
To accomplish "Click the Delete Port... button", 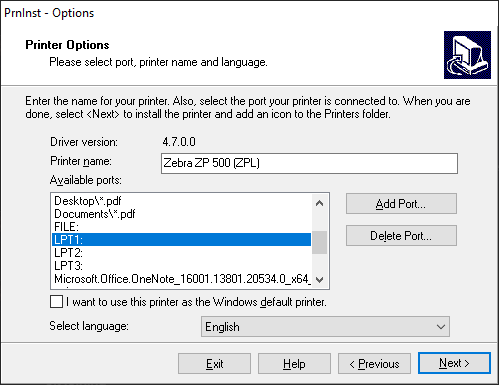I will coord(401,236).
